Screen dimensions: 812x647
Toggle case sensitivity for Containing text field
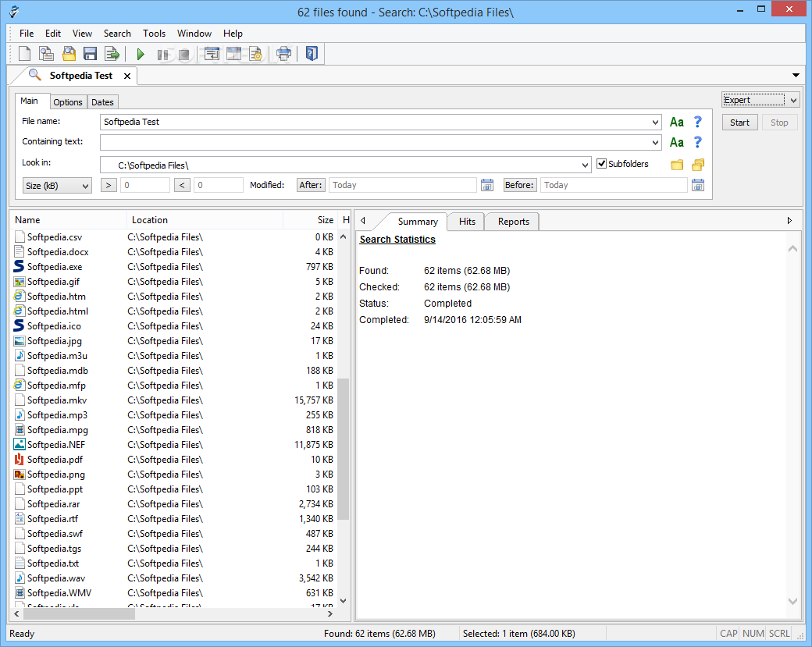pos(676,142)
